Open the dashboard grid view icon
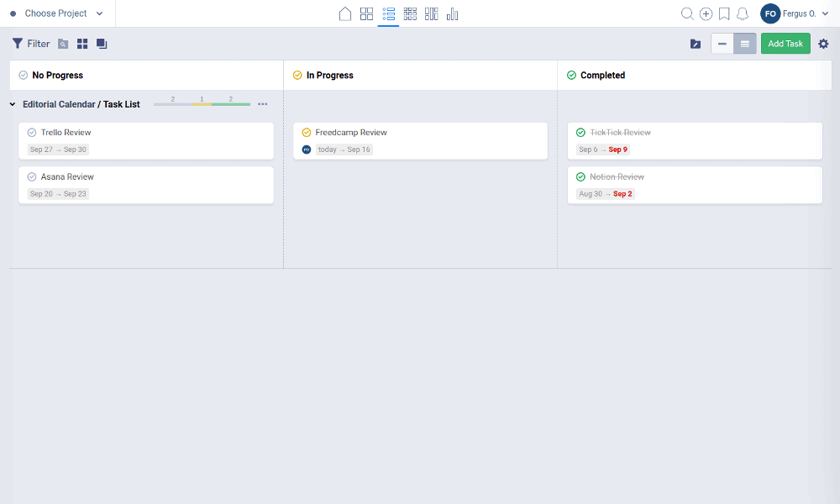Viewport: 840px width, 504px height. (366, 14)
